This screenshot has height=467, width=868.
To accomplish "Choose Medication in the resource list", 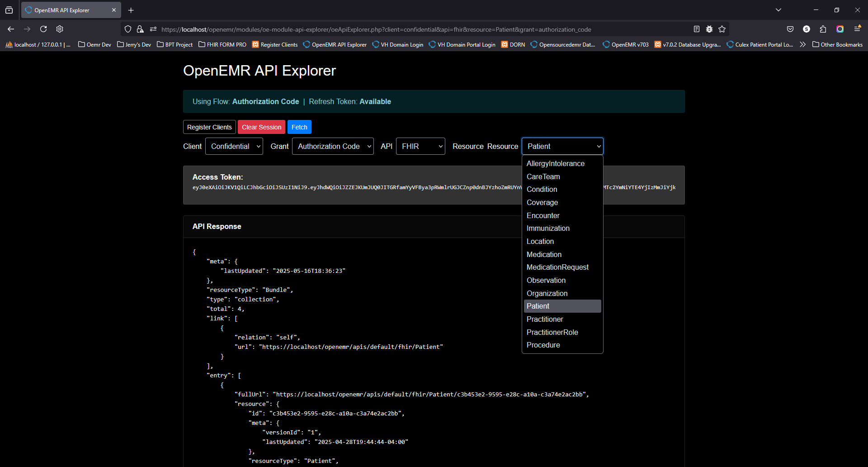I will [x=562, y=254].
